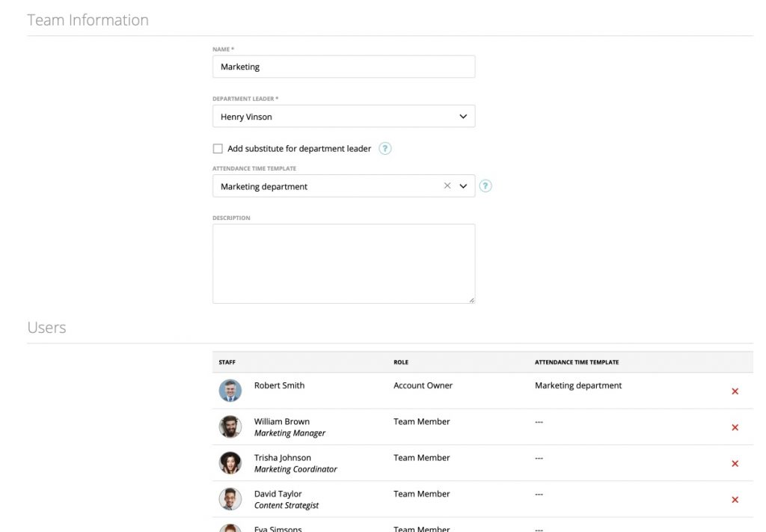Sort users by the Staff column
The width and height of the screenshot is (766, 532).
(x=228, y=361)
